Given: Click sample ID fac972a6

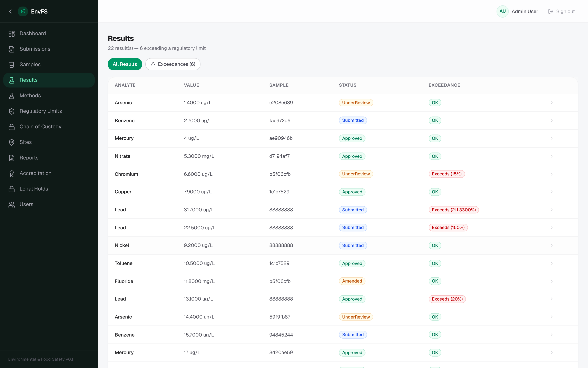Looking at the screenshot, I should coord(280,121).
